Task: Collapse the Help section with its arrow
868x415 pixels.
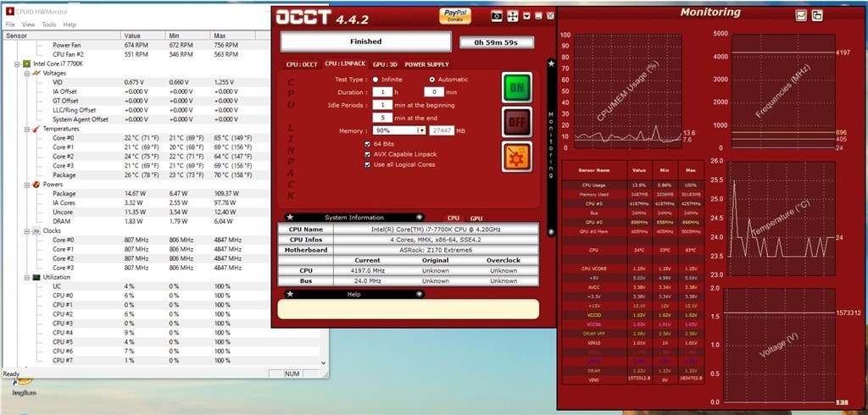Action: [419, 295]
